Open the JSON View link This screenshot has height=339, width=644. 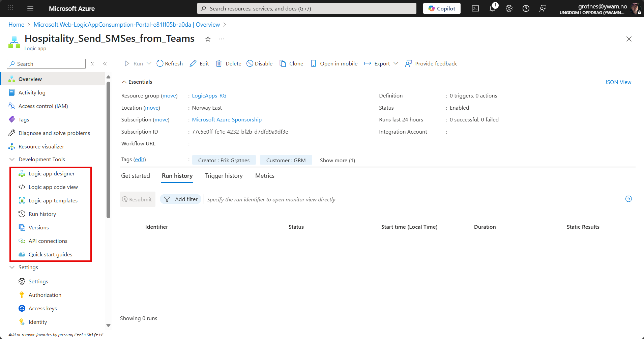click(x=618, y=82)
